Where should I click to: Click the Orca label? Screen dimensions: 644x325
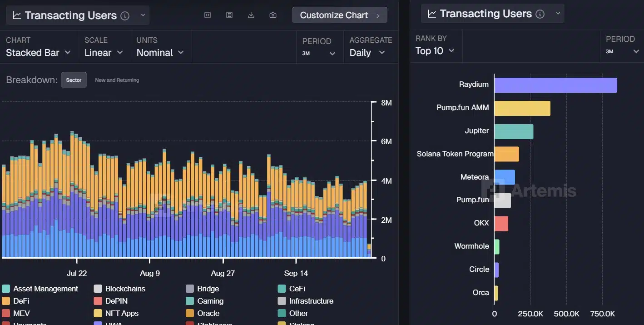point(481,293)
